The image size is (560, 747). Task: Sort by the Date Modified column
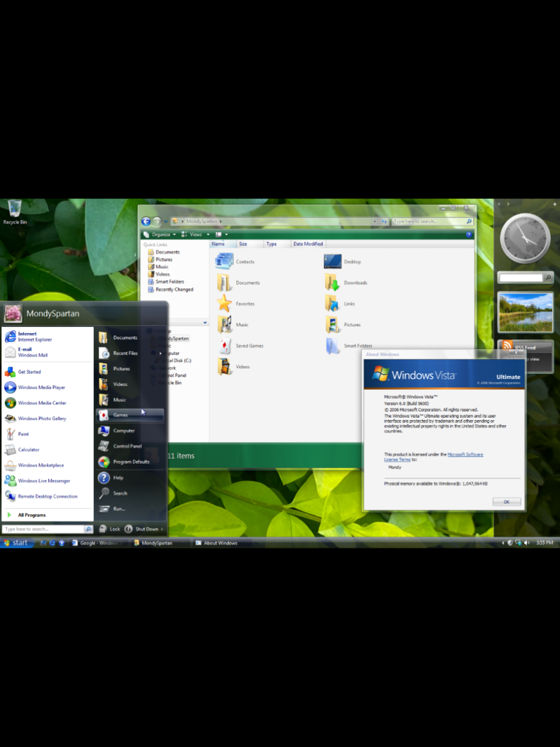pyautogui.click(x=308, y=244)
